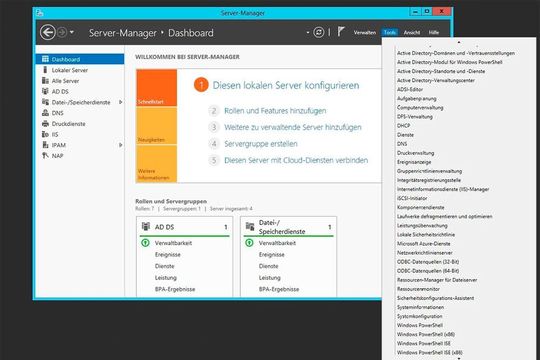Choose Computerverwaltung from Tools menu
The height and width of the screenshot is (360, 540).
[420, 107]
